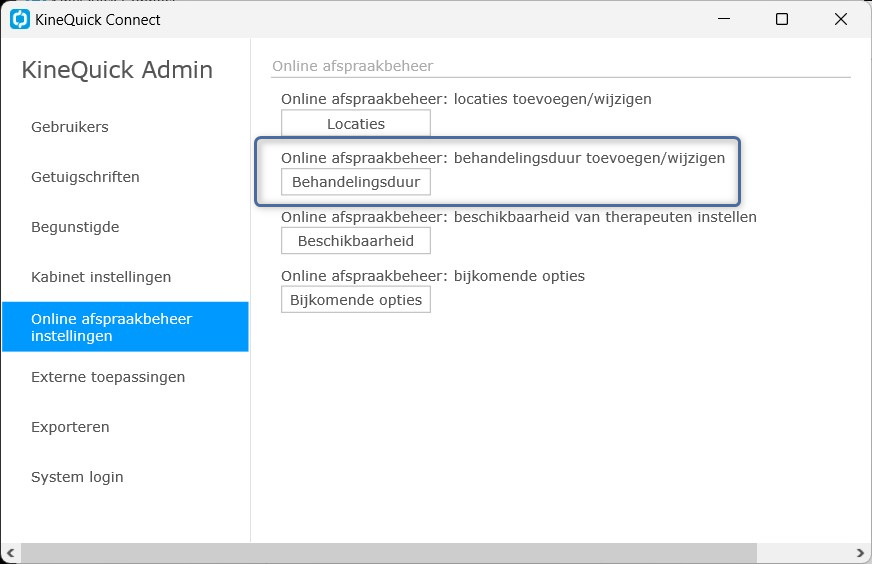
Task: Close the KineQuick Connect window
Action: tap(841, 19)
